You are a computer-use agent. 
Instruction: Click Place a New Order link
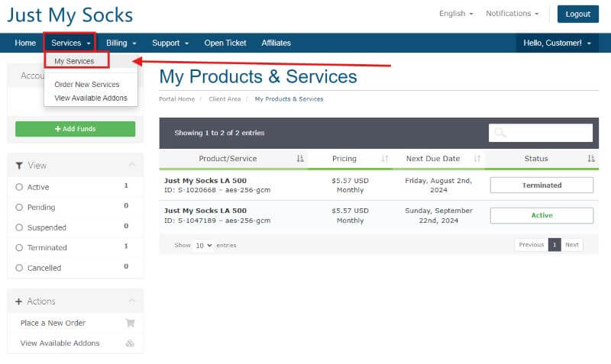53,323
